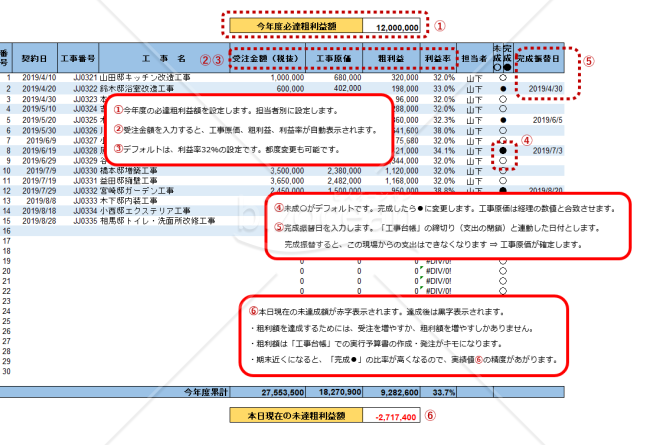
Task: Select the 受注金額(税抜) column header
Action: [267, 58]
